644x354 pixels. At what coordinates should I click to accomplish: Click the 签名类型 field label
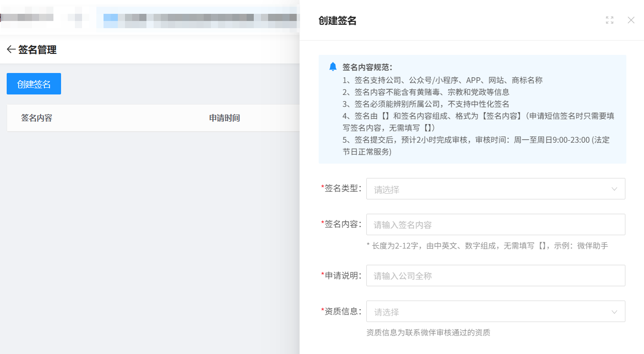pyautogui.click(x=341, y=188)
